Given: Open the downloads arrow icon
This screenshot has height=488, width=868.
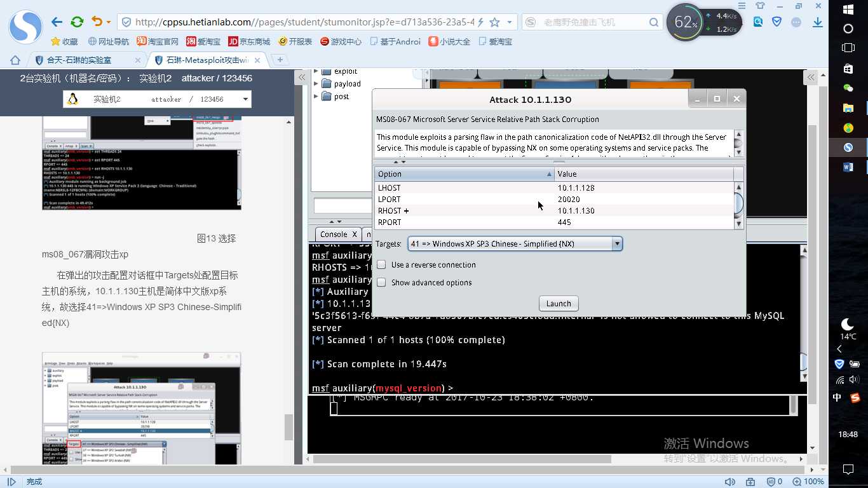Looking at the screenshot, I should pyautogui.click(x=818, y=22).
